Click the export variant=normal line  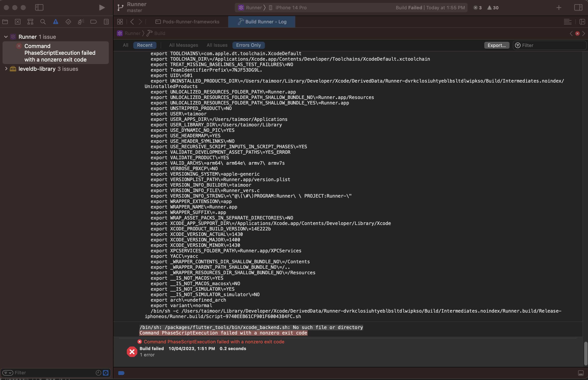(181, 305)
